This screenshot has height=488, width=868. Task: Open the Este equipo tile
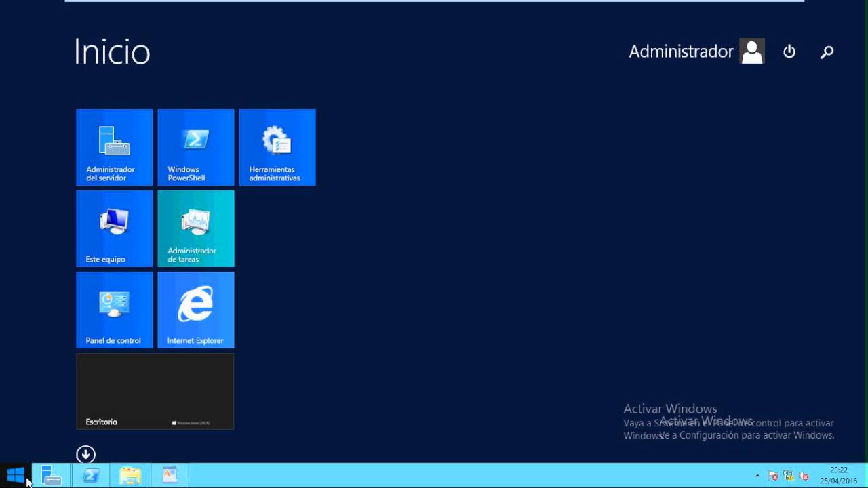[x=115, y=228]
